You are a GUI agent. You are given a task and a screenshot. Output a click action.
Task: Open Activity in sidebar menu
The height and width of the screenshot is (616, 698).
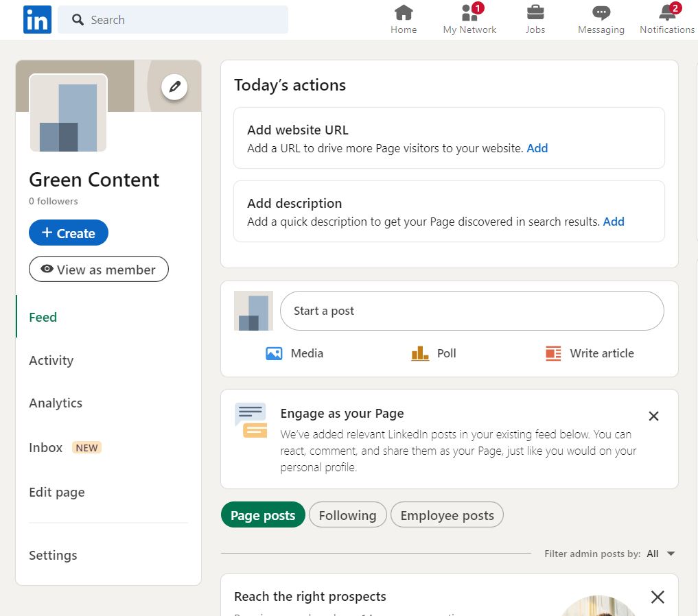[51, 360]
